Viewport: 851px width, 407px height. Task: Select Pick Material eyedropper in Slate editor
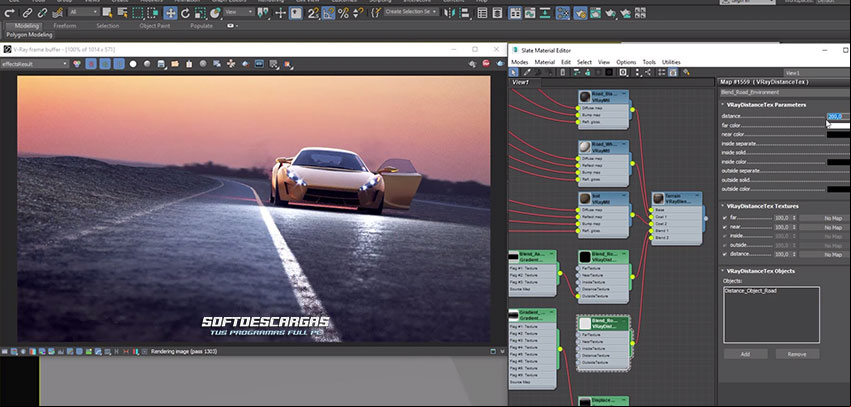(526, 72)
